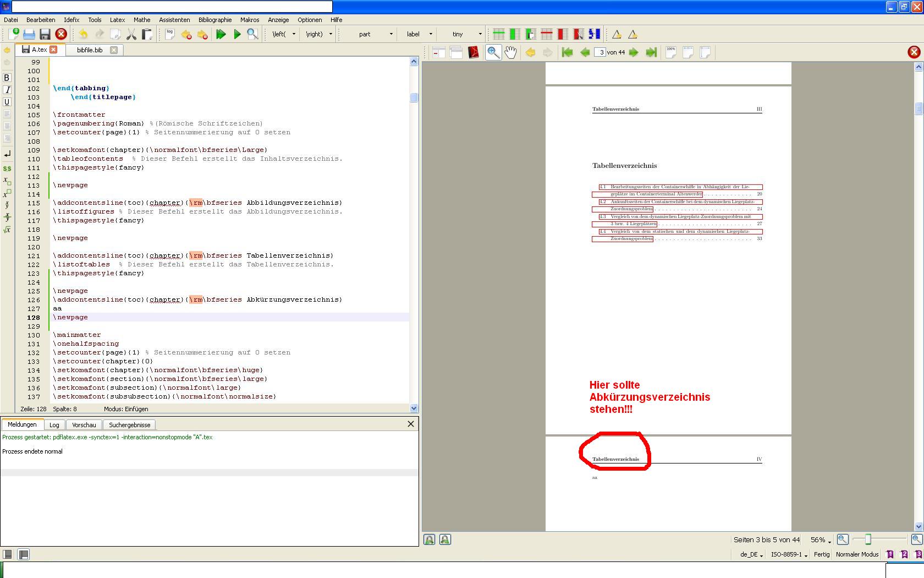This screenshot has height=578, width=924.
Task: Save the document with the floppy icon
Action: coord(45,34)
